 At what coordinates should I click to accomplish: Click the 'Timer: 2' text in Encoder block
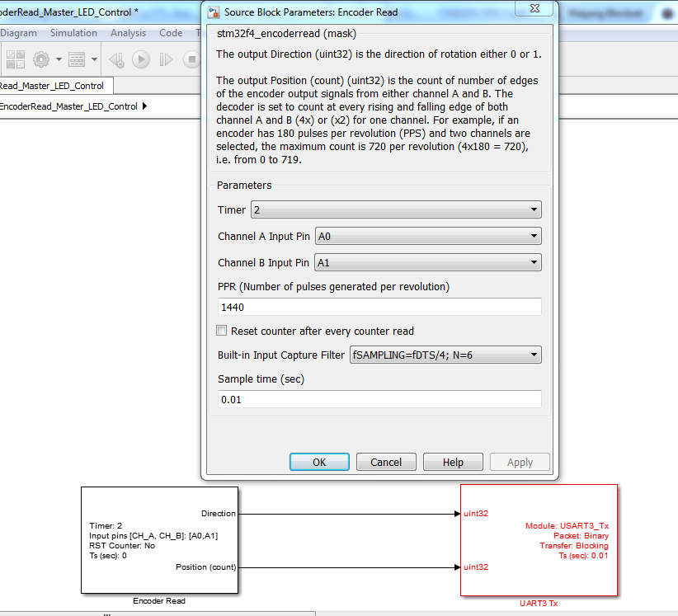pyautogui.click(x=106, y=525)
